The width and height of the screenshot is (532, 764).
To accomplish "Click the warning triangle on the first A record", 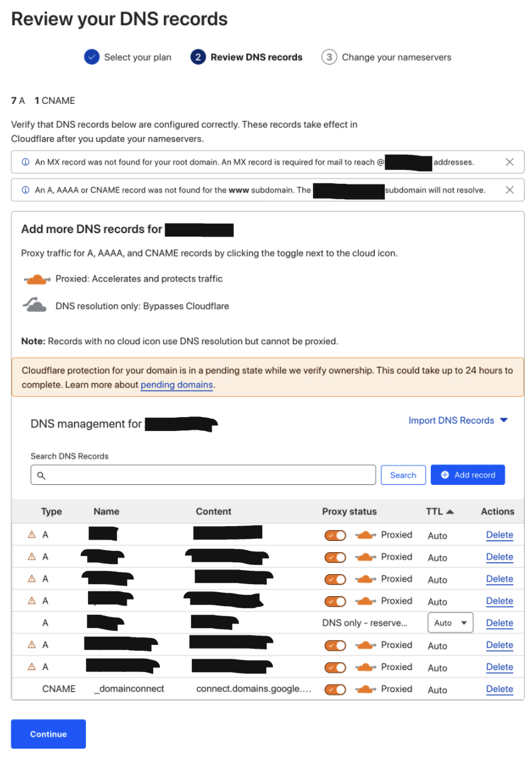I will (x=31, y=535).
